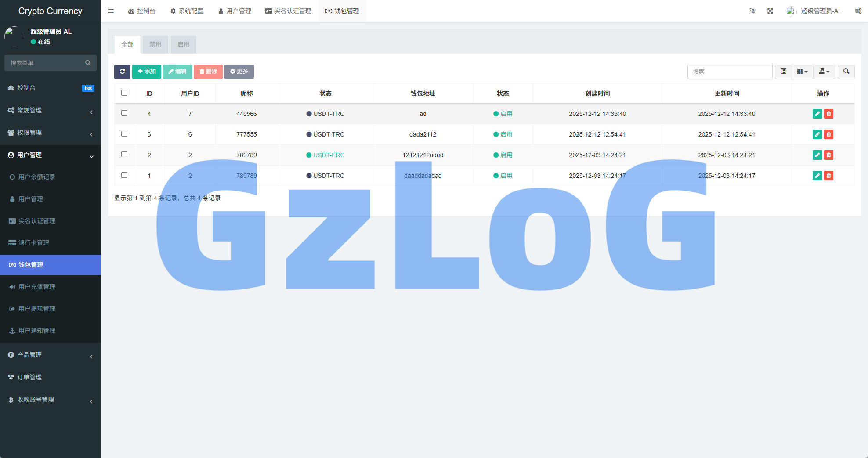Refresh the wallet list
868x458 pixels.
(122, 72)
